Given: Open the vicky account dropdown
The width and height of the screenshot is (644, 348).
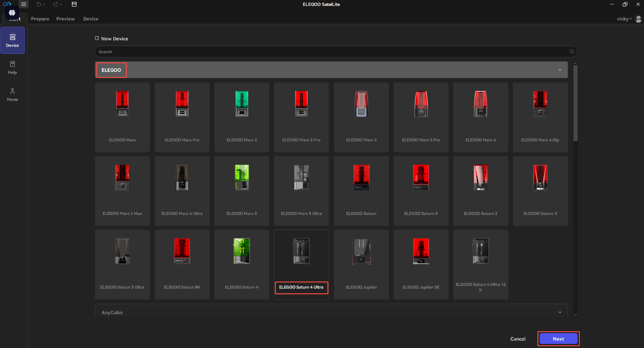Looking at the screenshot, I should (x=625, y=19).
